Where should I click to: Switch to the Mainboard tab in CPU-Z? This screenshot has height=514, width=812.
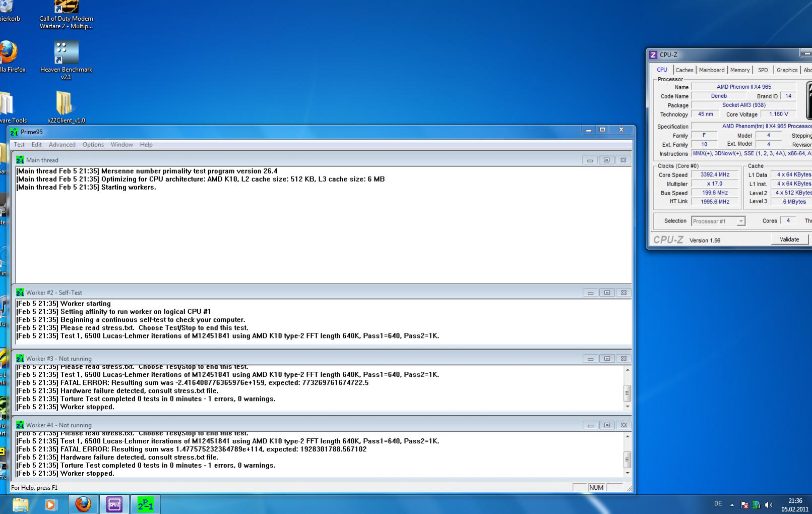click(x=712, y=70)
